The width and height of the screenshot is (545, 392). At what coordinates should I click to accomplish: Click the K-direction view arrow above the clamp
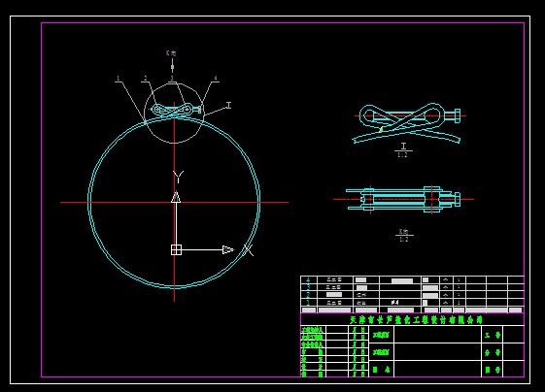(172, 65)
